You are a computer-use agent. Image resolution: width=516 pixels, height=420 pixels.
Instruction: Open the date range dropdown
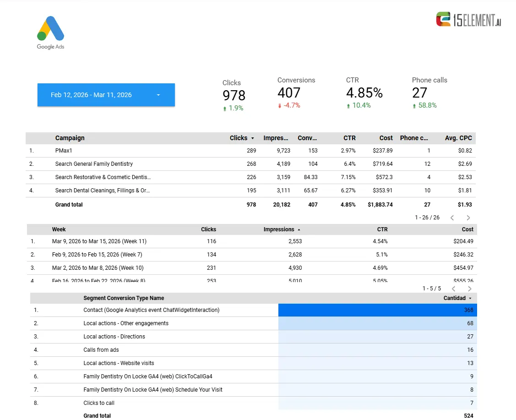click(106, 95)
